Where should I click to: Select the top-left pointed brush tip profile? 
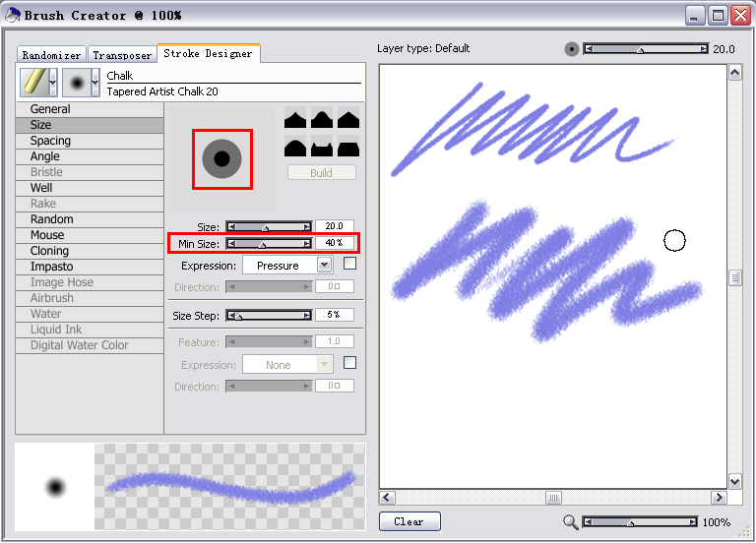coord(296,119)
